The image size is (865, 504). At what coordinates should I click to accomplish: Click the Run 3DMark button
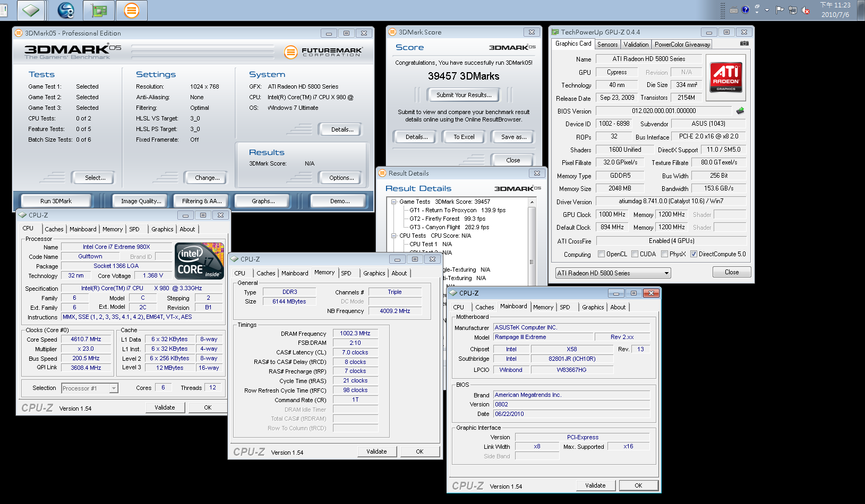(x=56, y=201)
